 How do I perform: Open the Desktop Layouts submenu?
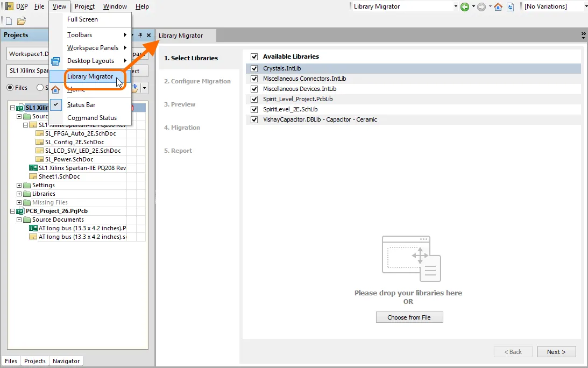[x=90, y=61]
